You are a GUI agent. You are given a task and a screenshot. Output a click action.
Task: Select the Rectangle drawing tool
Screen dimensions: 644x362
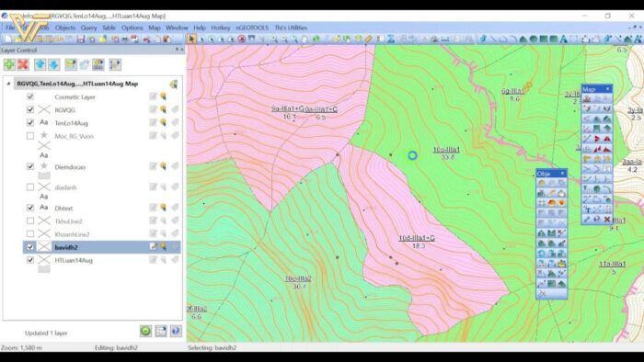tap(544, 40)
